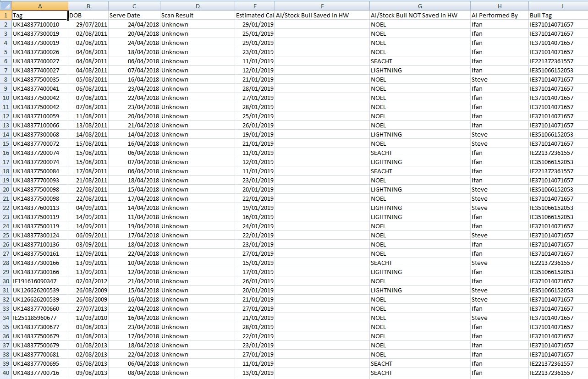This screenshot has height=379, width=588.
Task: Select tag cell UK148377400041
Action: pyautogui.click(x=40, y=88)
